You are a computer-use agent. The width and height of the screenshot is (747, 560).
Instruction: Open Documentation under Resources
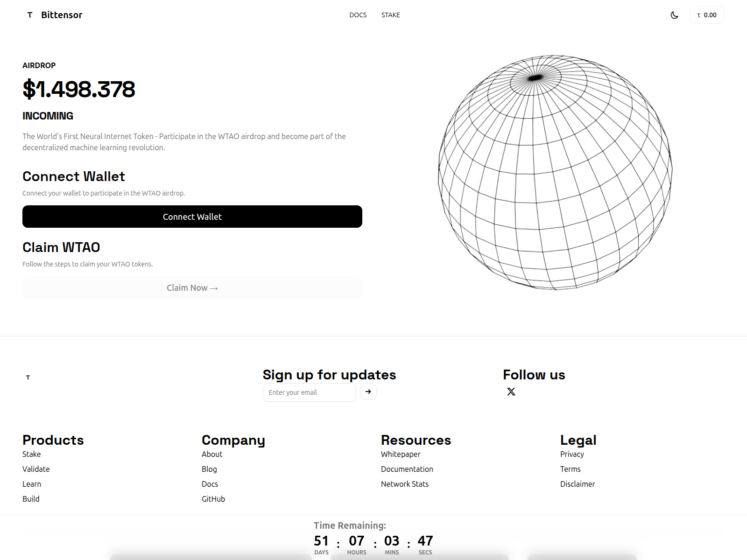(x=407, y=469)
